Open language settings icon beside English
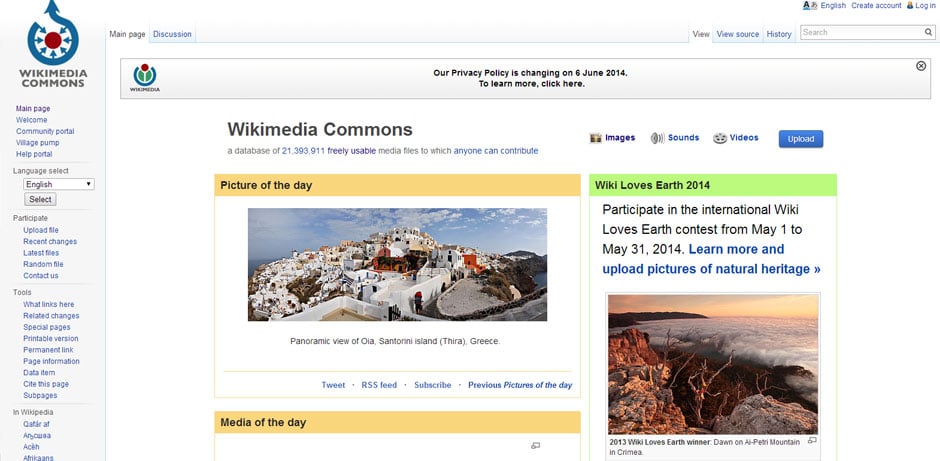940x461 pixels. click(810, 5)
